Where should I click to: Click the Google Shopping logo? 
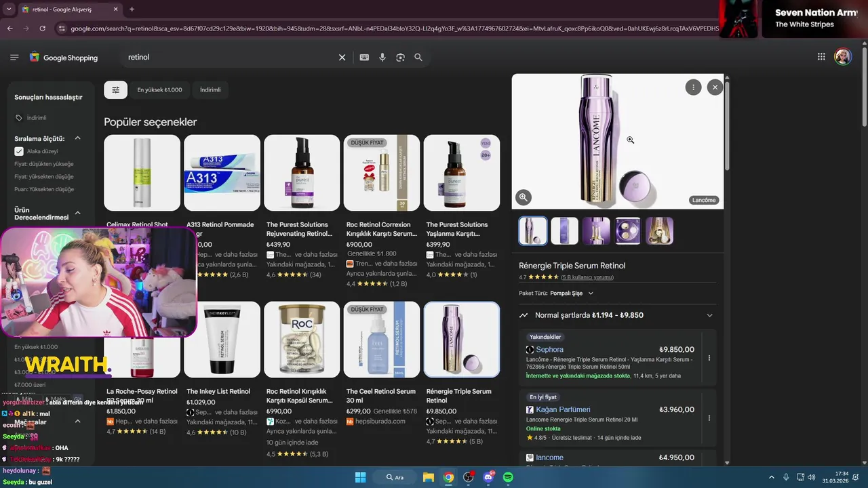point(63,58)
